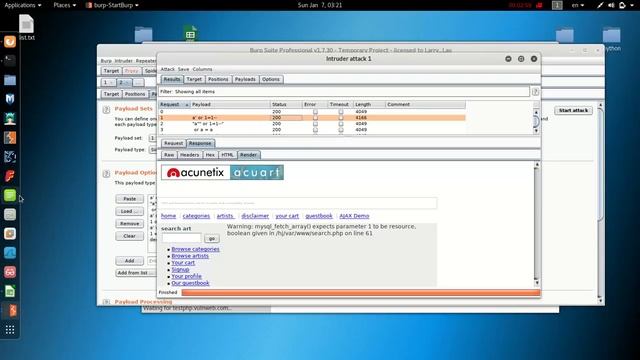
Task: Open the Save menu
Action: (183, 69)
